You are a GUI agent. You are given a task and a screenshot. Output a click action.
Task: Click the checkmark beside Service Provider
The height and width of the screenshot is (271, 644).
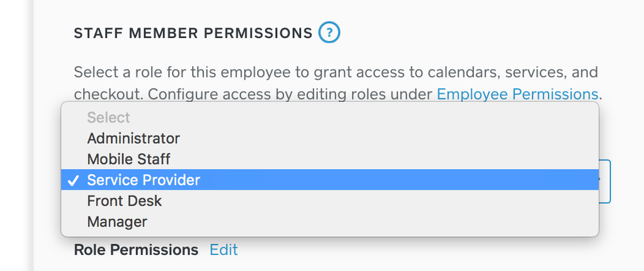[73, 180]
